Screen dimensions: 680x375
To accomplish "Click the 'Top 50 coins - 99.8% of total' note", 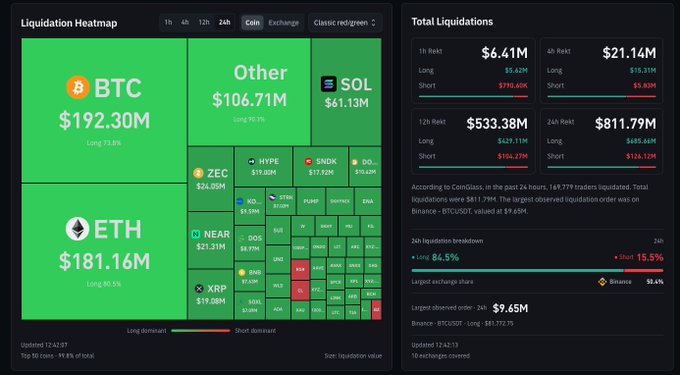I will point(57,356).
